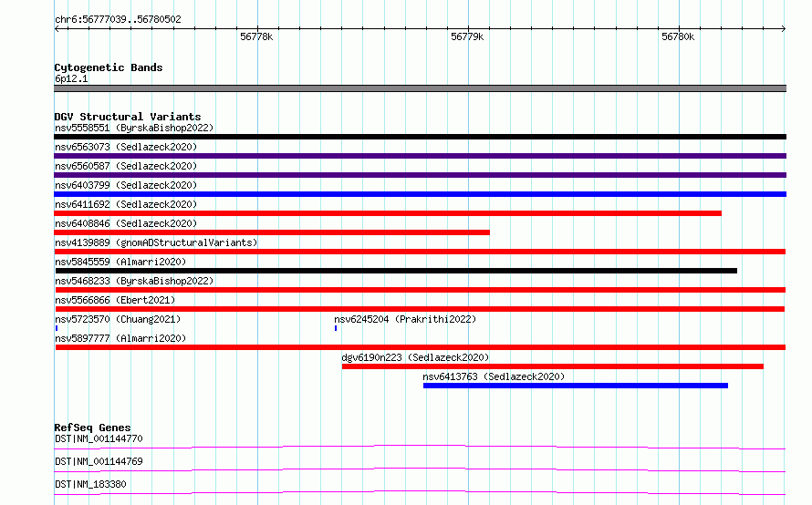The height and width of the screenshot is (505, 812).
Task: Click the gray 6p12.1 cytogenetic band bar
Action: click(420, 88)
